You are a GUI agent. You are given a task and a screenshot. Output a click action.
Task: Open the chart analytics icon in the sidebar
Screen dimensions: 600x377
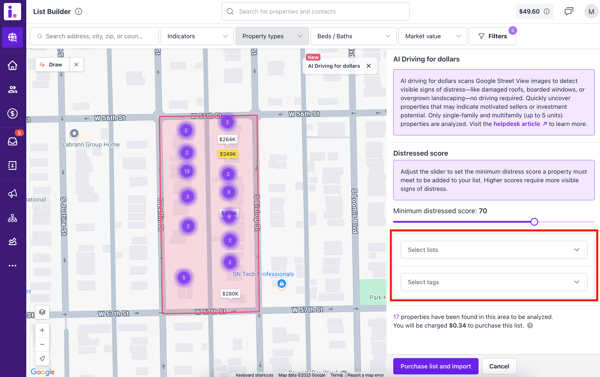12,242
